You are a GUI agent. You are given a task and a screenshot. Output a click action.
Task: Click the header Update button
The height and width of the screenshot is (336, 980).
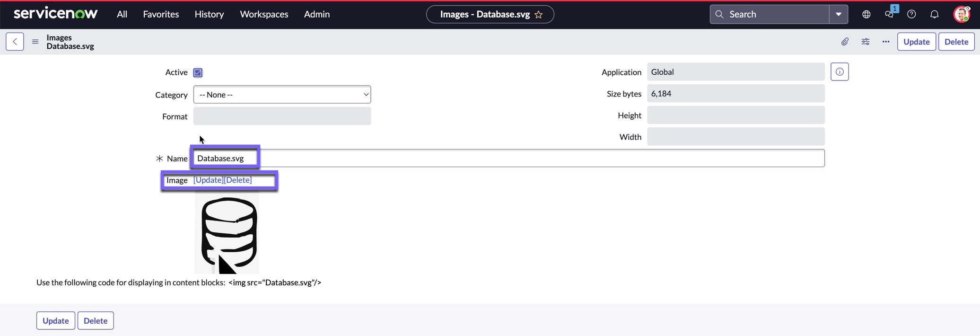916,42
